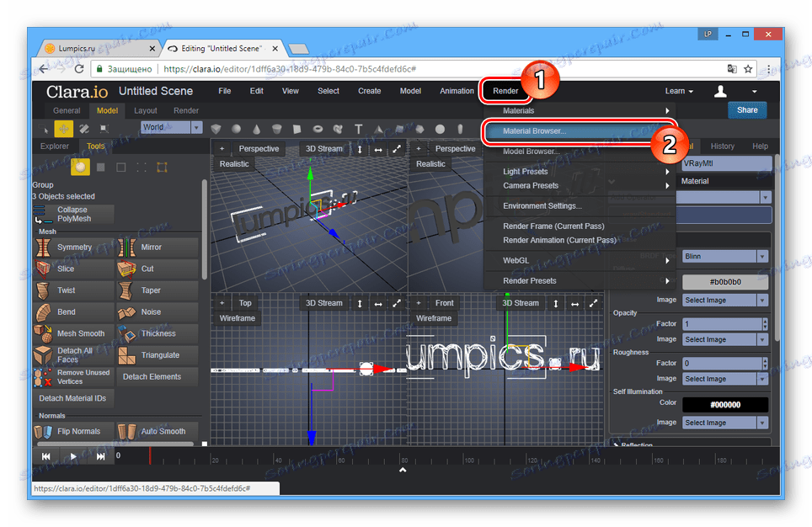Select the pointer selection tool

coord(45,129)
